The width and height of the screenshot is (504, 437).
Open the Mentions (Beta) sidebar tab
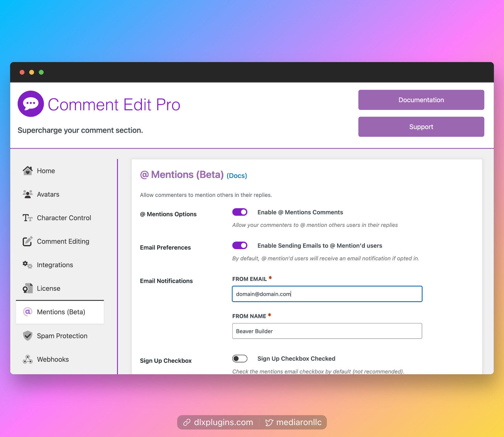61,312
